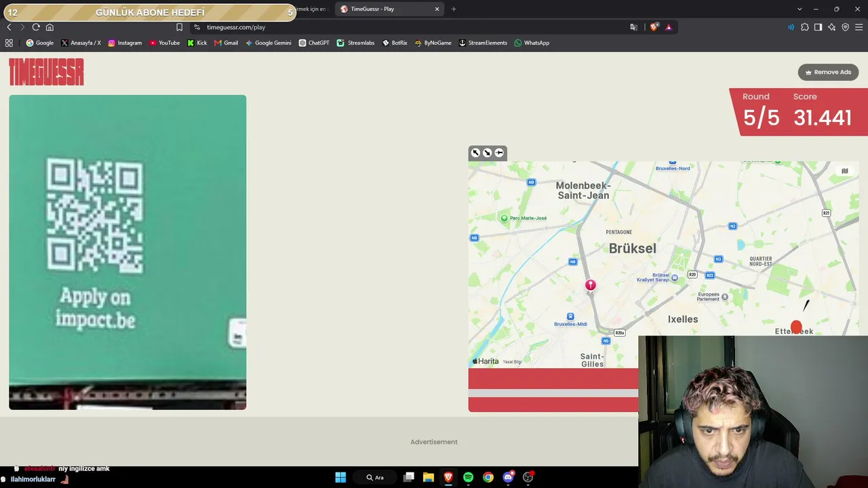The image size is (868, 488).
Task: Click the Saint-Gilles map label
Action: tap(592, 360)
